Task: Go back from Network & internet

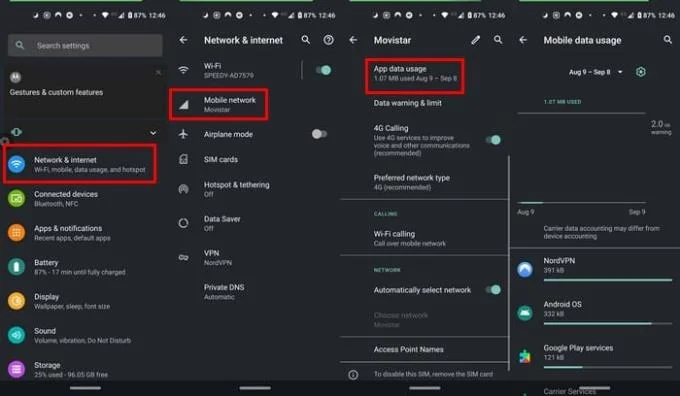Action: coord(183,40)
